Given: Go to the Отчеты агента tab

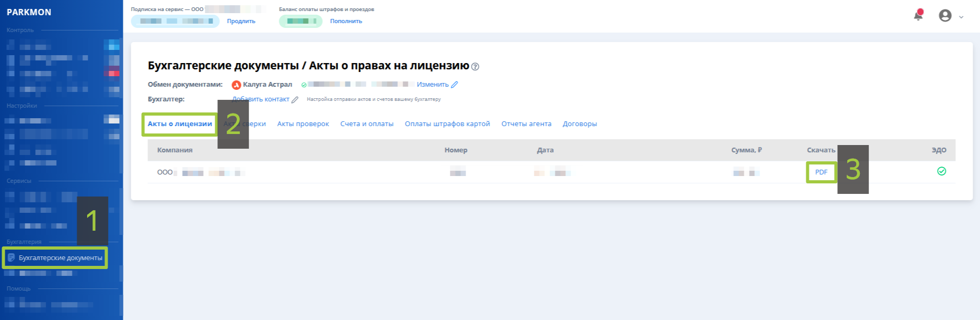Looking at the screenshot, I should click(526, 124).
